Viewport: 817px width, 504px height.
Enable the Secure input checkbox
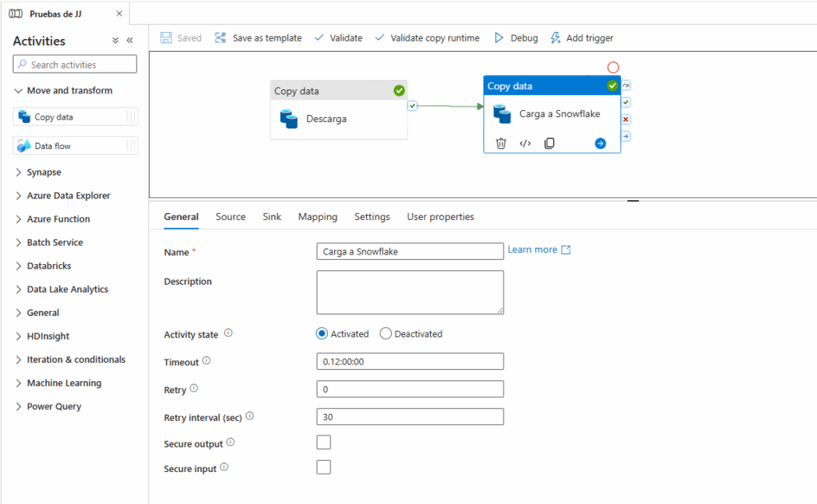[324, 467]
